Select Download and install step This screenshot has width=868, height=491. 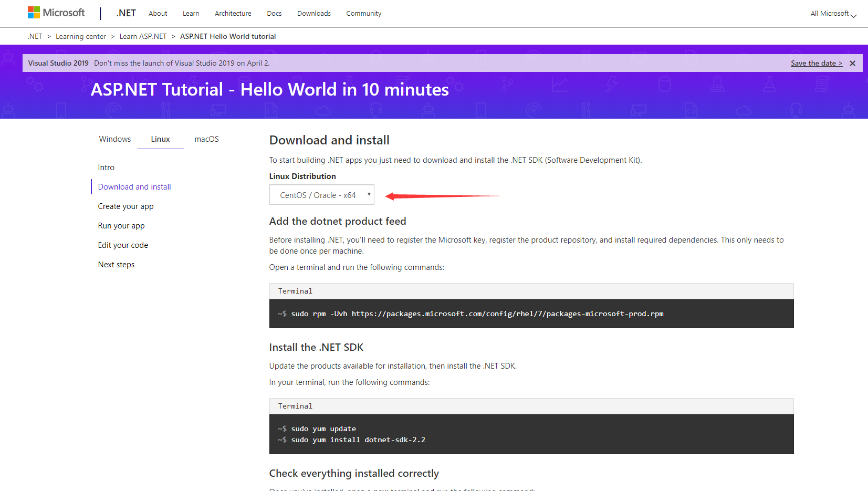(x=134, y=187)
